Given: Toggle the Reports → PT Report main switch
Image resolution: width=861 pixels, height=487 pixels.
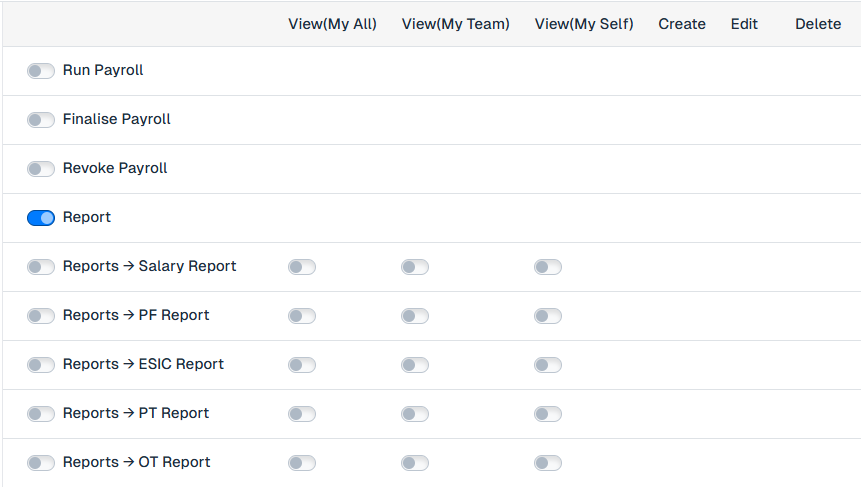Looking at the screenshot, I should tap(41, 414).
